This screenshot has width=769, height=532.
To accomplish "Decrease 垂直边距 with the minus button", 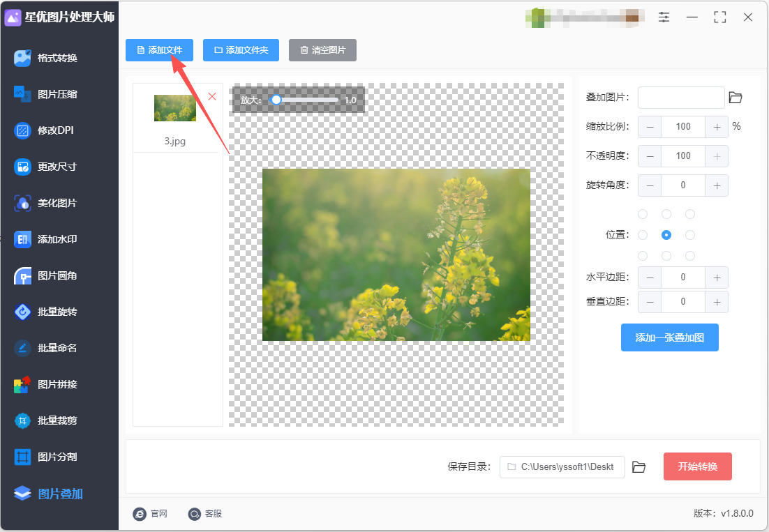I will coord(650,302).
